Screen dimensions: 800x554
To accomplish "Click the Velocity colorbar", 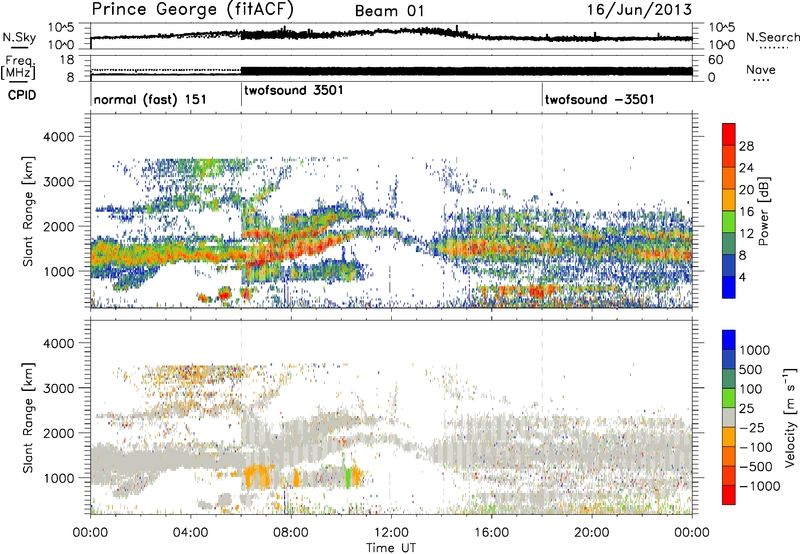I will pos(729,417).
